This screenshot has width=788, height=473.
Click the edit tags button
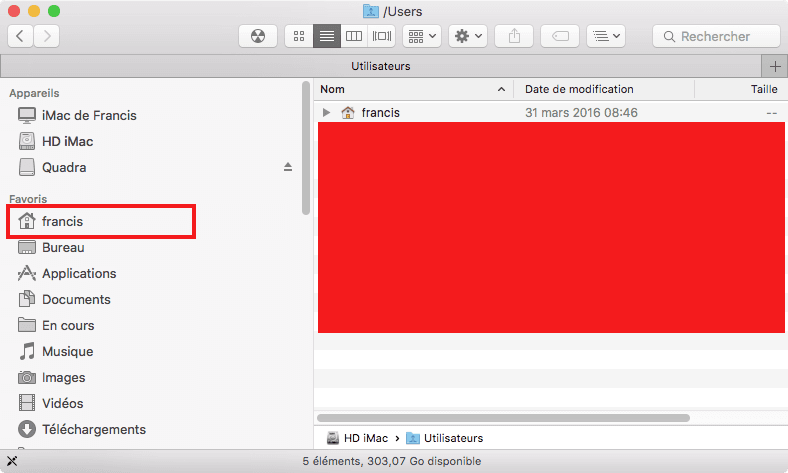[560, 36]
